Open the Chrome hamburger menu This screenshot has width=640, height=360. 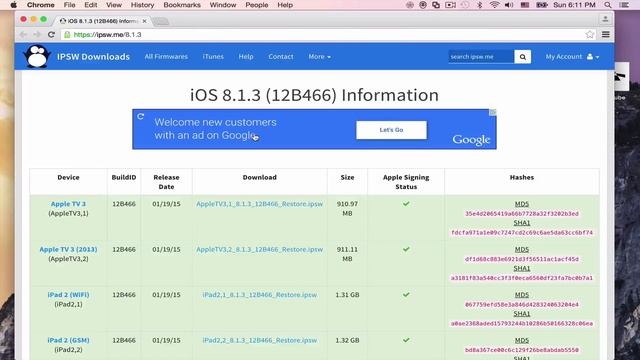pyautogui.click(x=606, y=35)
